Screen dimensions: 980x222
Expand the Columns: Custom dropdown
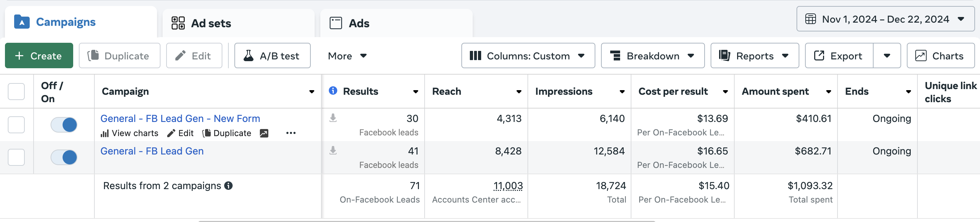(x=528, y=56)
